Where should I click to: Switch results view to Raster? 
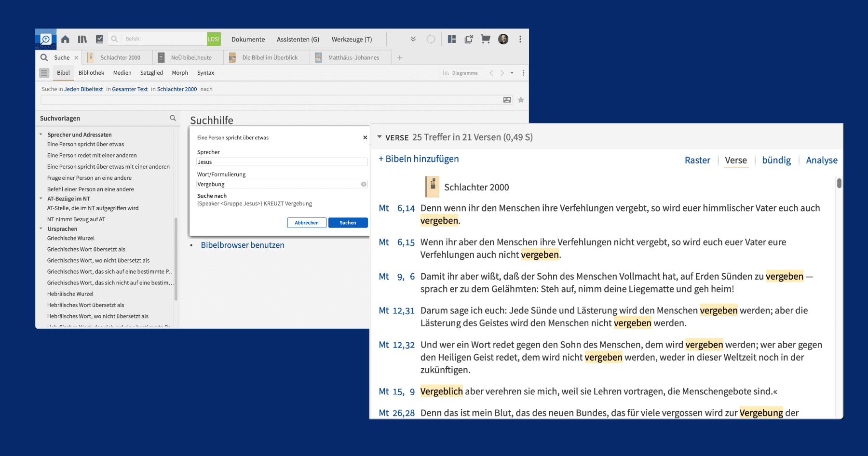click(x=697, y=160)
